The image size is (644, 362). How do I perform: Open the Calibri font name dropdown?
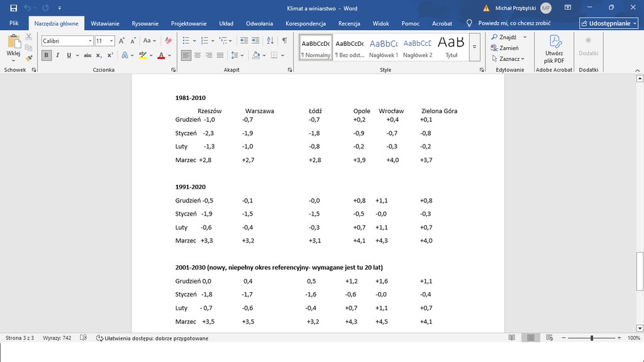tap(90, 41)
